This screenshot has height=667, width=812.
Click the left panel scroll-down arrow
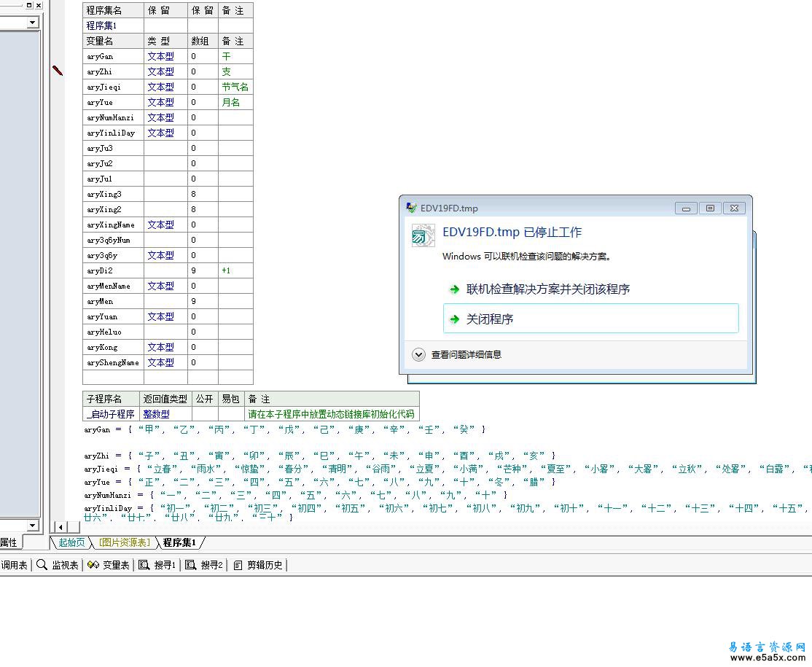[33, 526]
